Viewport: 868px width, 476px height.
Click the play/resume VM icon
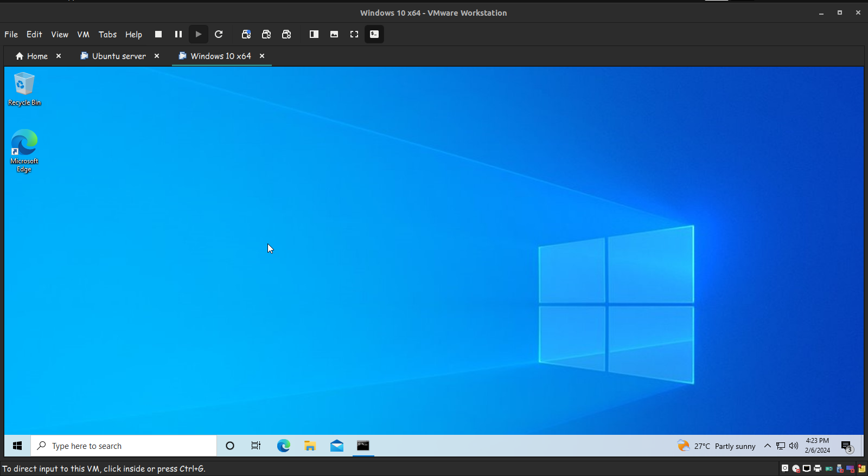[199, 34]
